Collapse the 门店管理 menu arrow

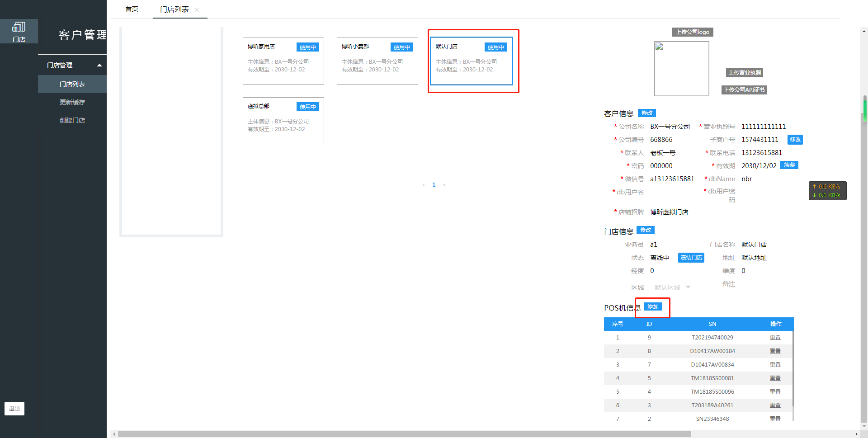pos(99,65)
